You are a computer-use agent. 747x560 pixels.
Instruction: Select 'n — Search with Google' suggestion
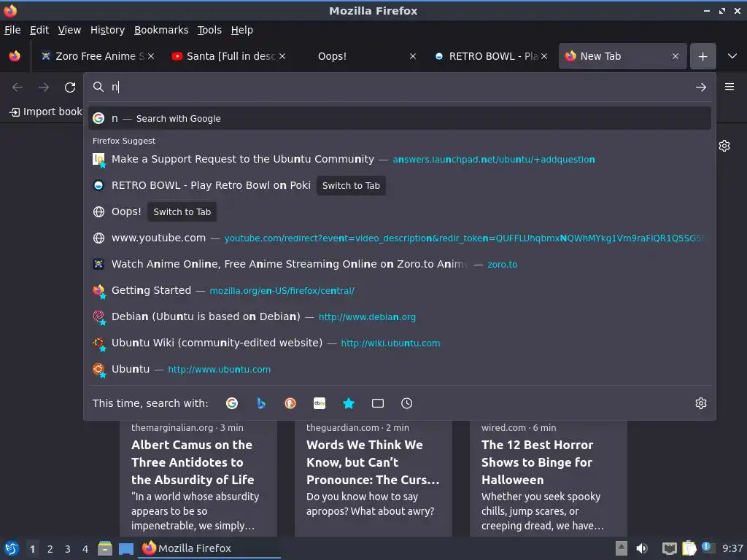pyautogui.click(x=399, y=119)
